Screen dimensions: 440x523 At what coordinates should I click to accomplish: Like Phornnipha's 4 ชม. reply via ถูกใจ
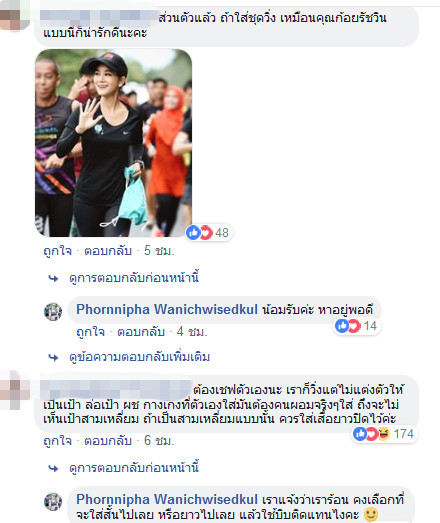(90, 332)
